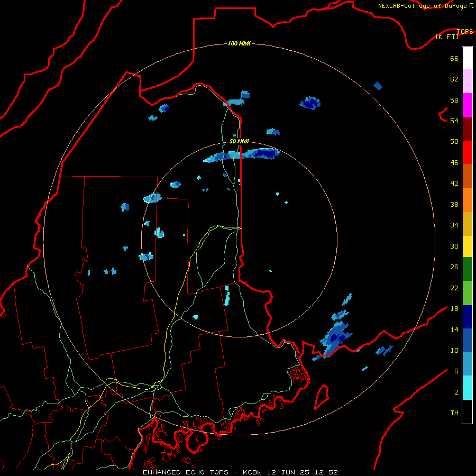Click the 30 legend value label
The image size is (476, 476).
pos(454,246)
